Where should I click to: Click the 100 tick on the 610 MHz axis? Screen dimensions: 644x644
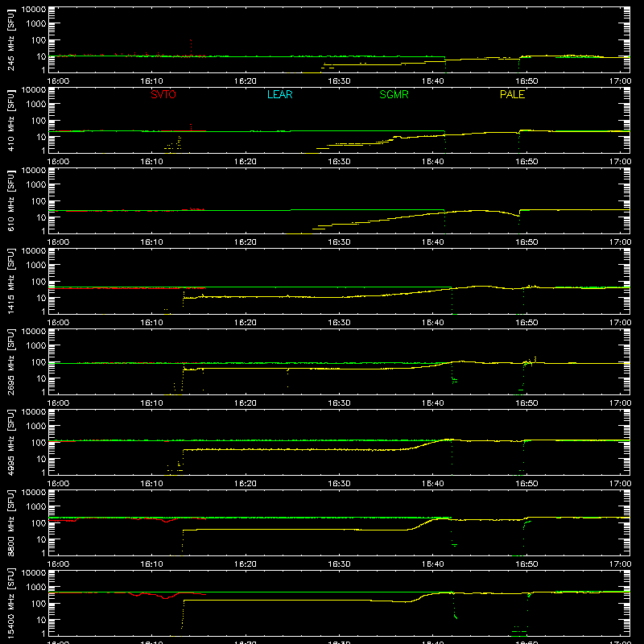(x=39, y=200)
